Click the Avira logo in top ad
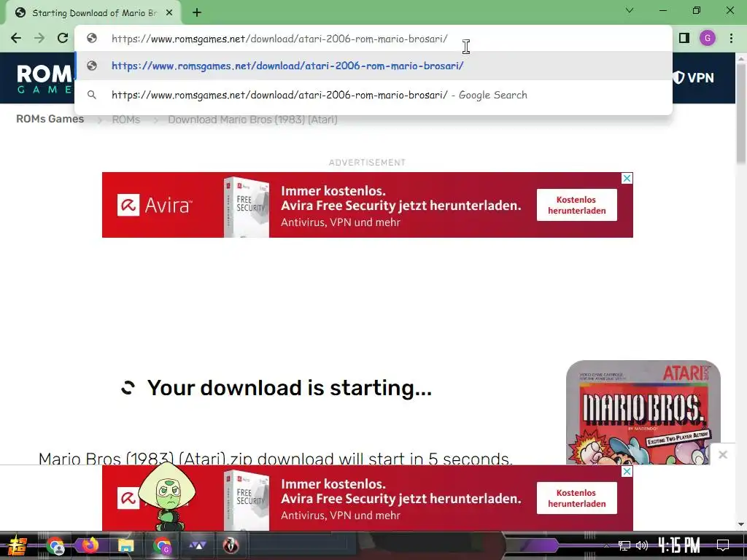 [155, 205]
